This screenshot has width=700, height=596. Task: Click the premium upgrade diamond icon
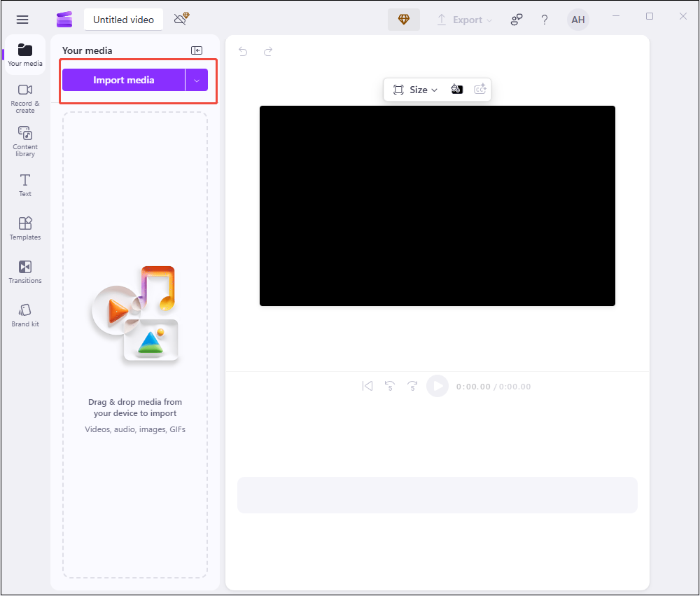click(x=404, y=20)
